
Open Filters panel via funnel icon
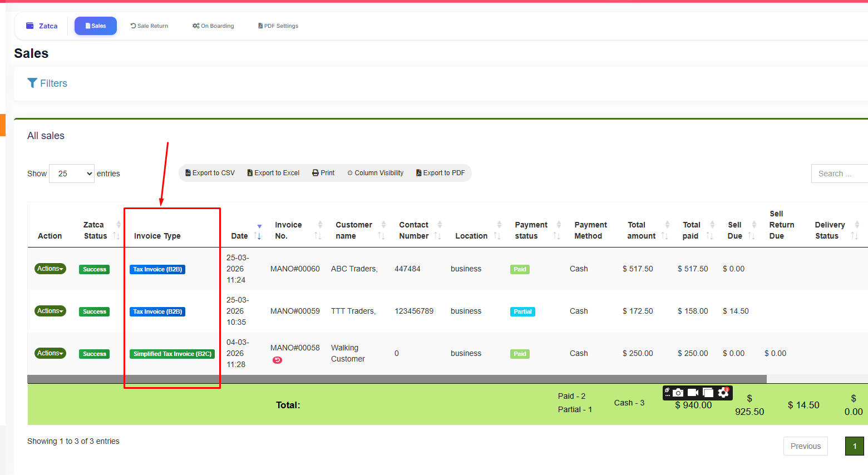click(x=32, y=83)
